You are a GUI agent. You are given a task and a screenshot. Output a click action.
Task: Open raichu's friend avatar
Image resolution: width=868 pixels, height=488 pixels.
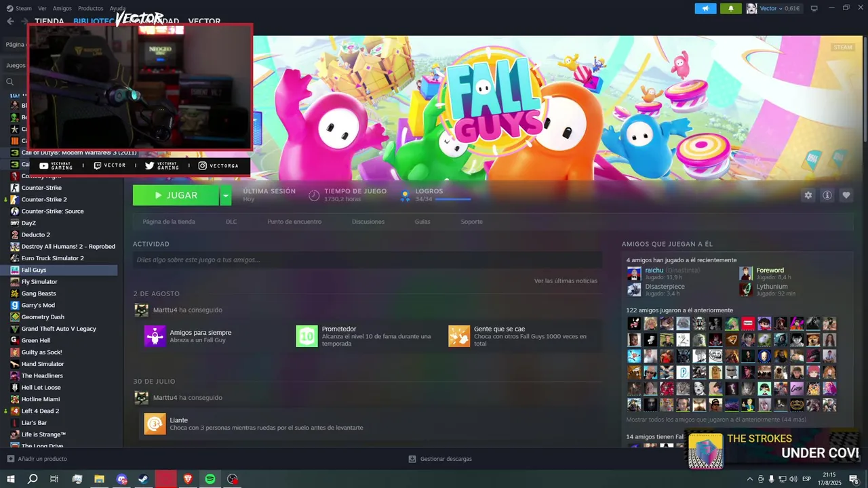[634, 273]
